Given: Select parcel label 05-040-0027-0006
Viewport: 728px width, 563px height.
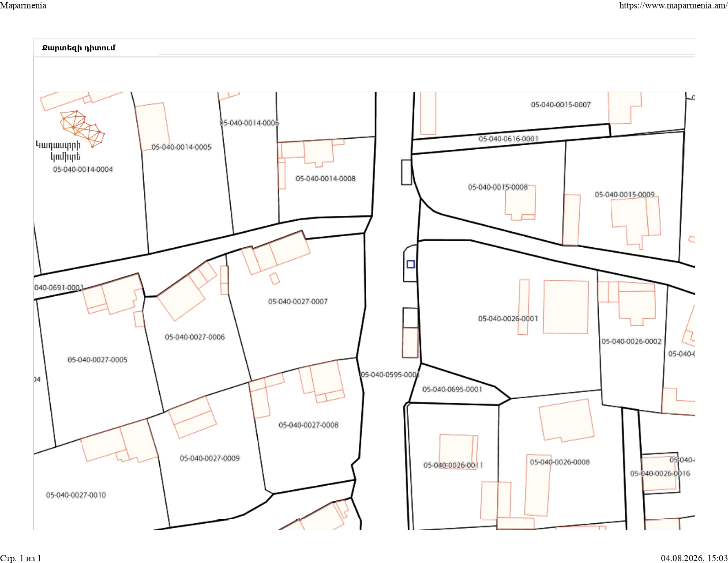Looking at the screenshot, I should click(x=195, y=337).
